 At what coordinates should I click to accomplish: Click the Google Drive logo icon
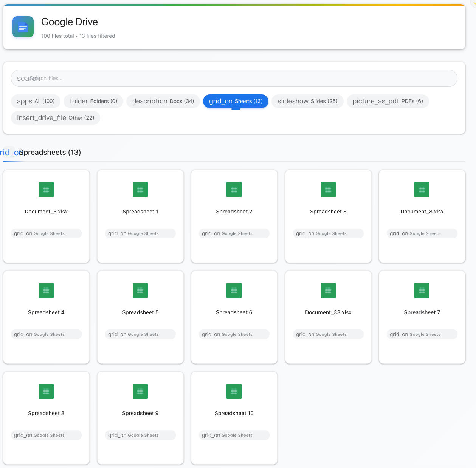click(x=23, y=27)
